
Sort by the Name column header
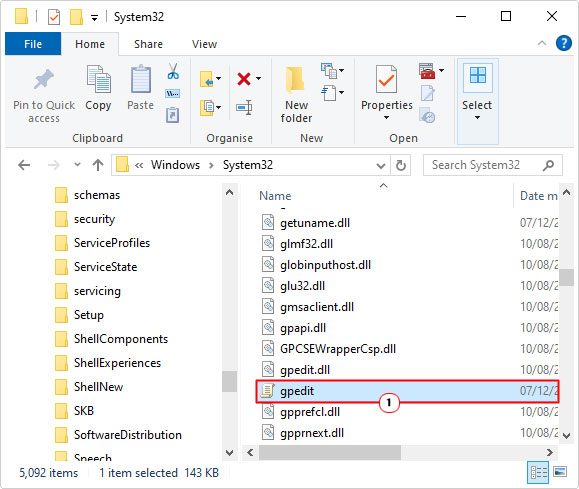(275, 196)
